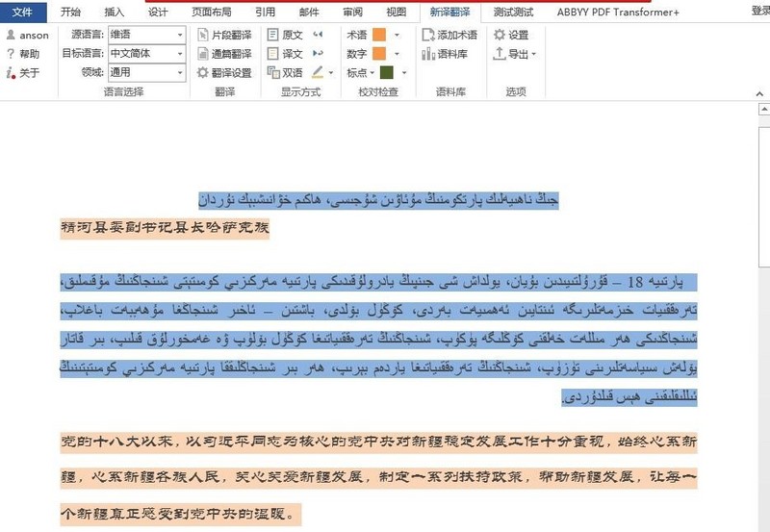The image size is (770, 532).
Task: Click the 通篇翻译 full document translation icon
Action: click(202, 54)
